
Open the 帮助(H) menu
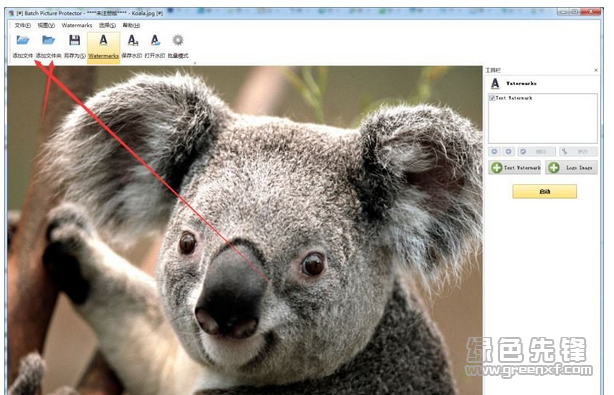131,25
